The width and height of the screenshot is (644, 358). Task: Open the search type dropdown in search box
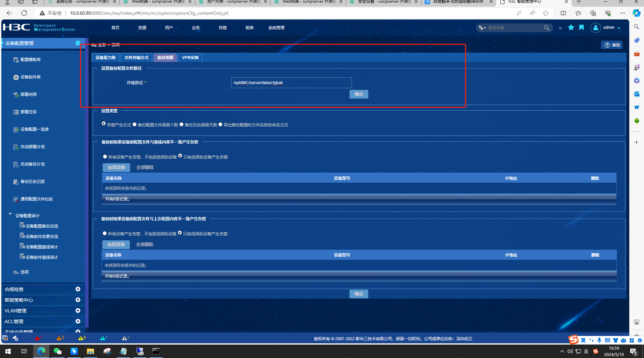click(482, 28)
